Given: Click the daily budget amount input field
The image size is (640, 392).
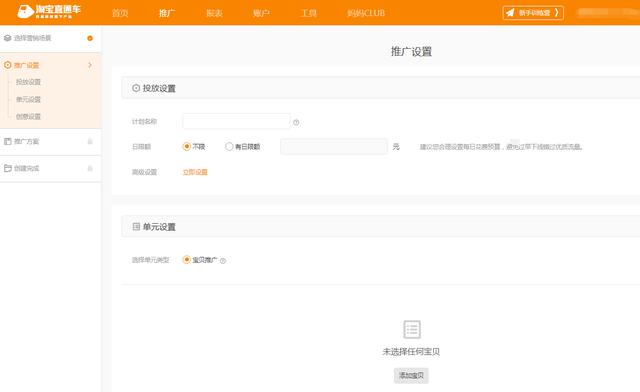Looking at the screenshot, I should 334,146.
